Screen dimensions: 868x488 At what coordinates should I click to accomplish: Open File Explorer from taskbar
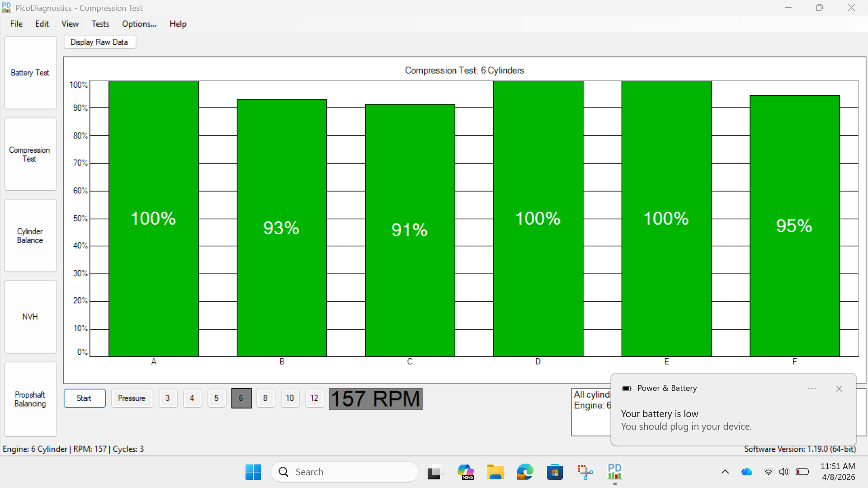click(x=495, y=472)
